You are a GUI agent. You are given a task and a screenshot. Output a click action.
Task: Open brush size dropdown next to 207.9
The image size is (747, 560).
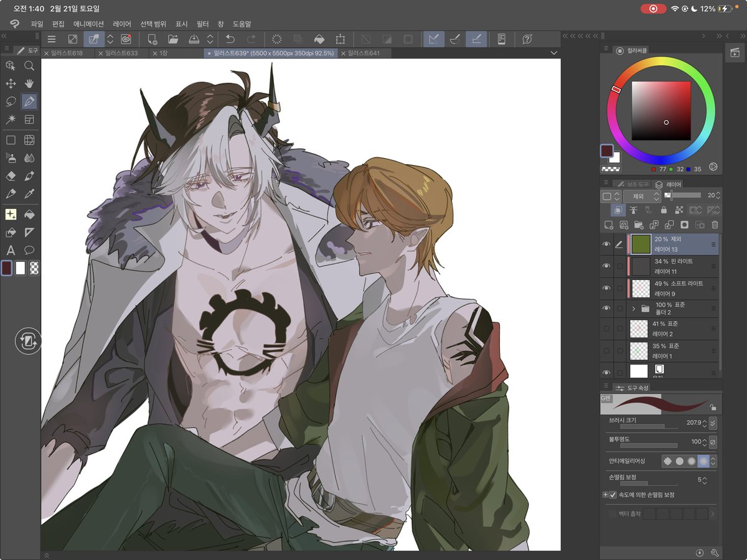[x=713, y=422]
